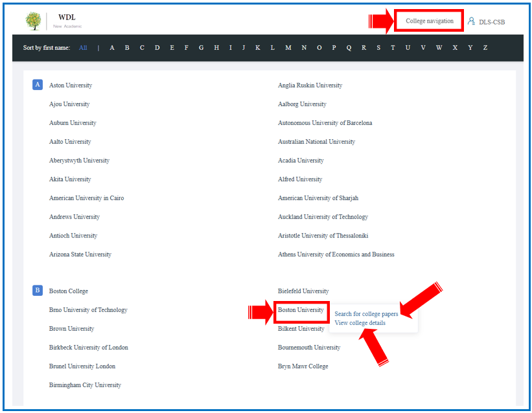Filter colleges by letter A in sort bar
The width and height of the screenshot is (532, 413).
click(112, 48)
